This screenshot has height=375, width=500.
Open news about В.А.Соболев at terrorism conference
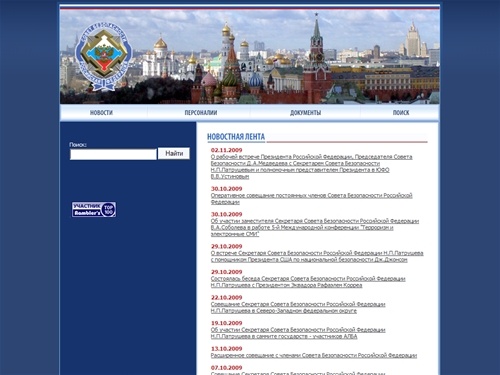click(315, 227)
